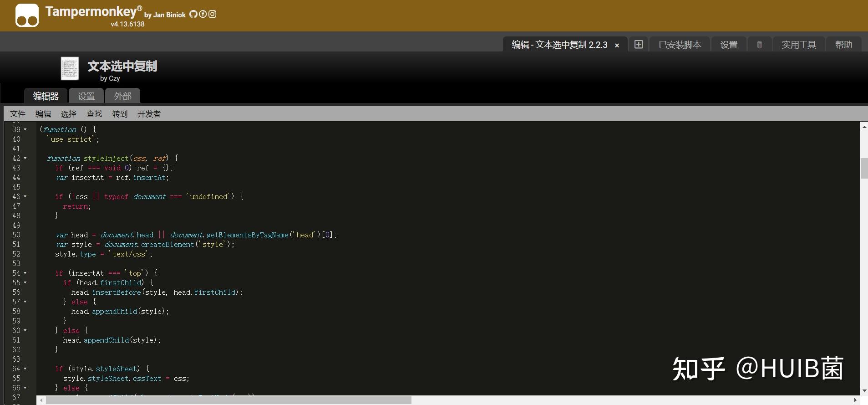Open the Instagram icon link

213,14
